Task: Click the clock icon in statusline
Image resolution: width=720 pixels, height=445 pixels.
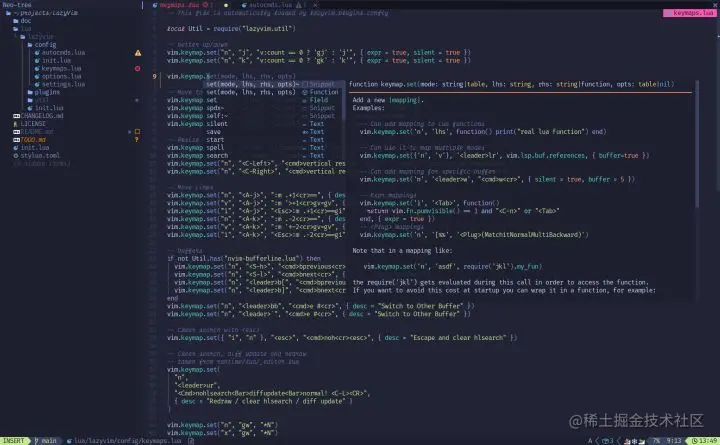Action: (x=694, y=441)
